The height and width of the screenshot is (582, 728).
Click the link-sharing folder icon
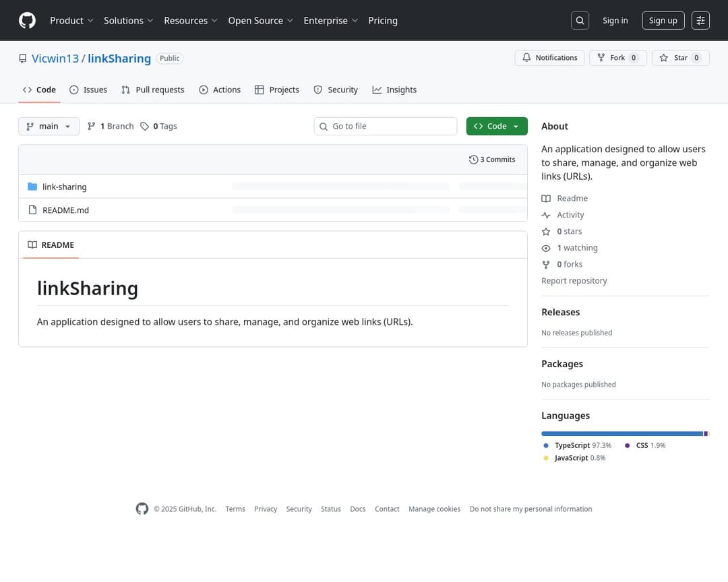[33, 187]
